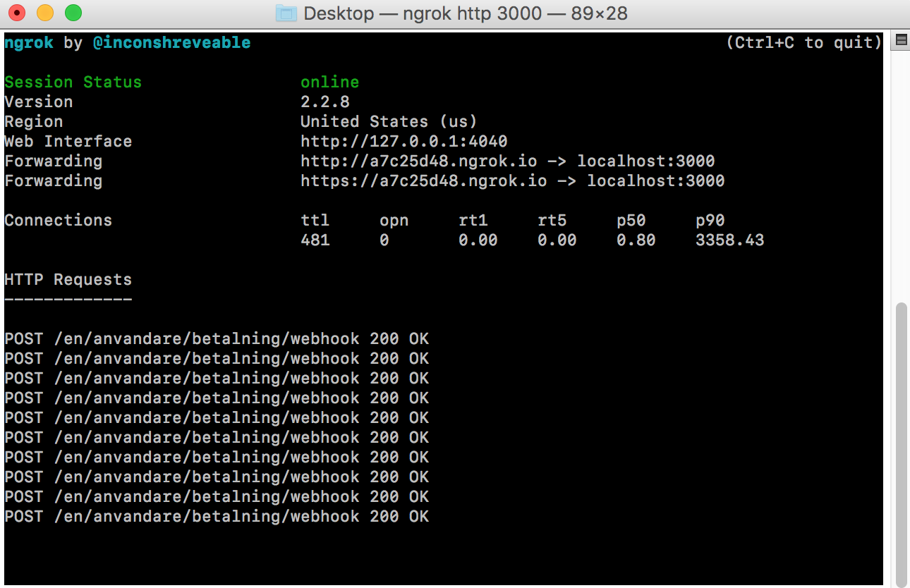
Task: Click the '@inconshreveable' author text
Action: click(171, 43)
